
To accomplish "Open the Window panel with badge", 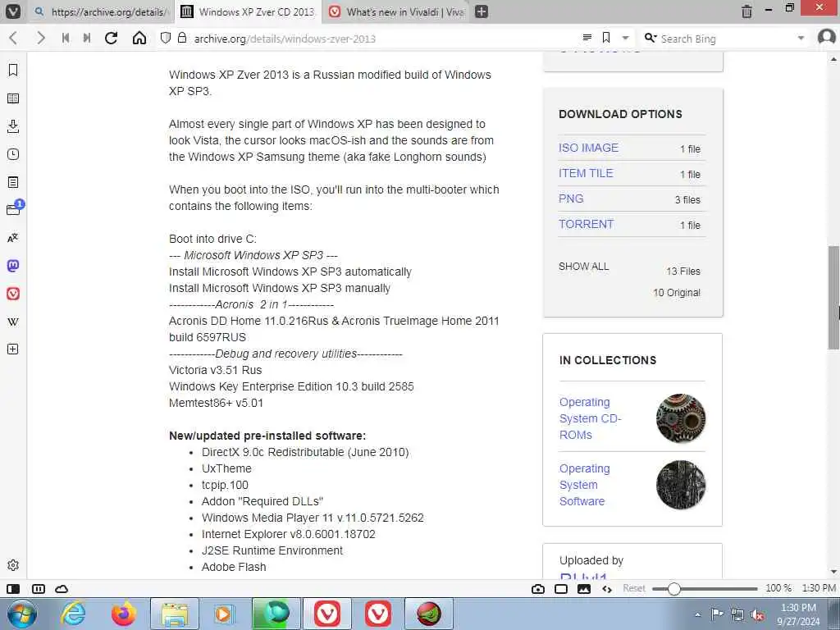I will [14, 208].
